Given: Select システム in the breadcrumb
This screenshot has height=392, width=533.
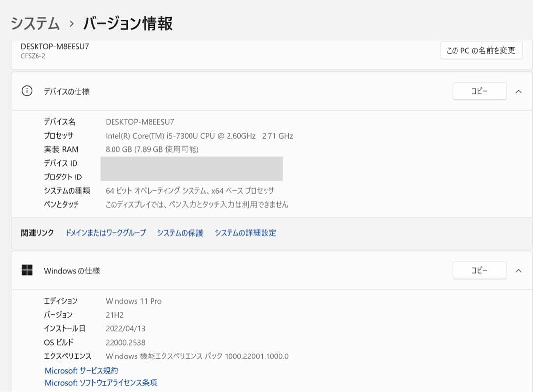Looking at the screenshot, I should click(35, 23).
